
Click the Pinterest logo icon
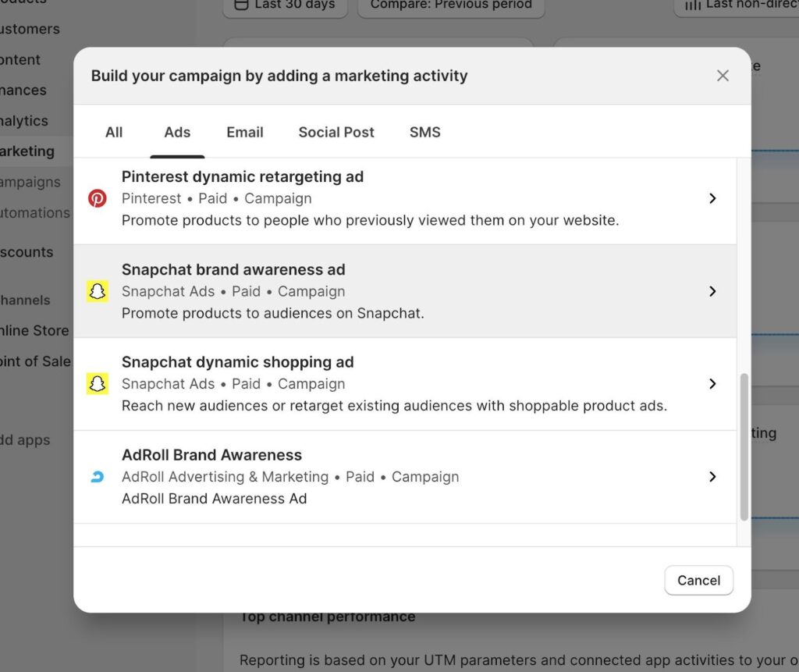[97, 198]
